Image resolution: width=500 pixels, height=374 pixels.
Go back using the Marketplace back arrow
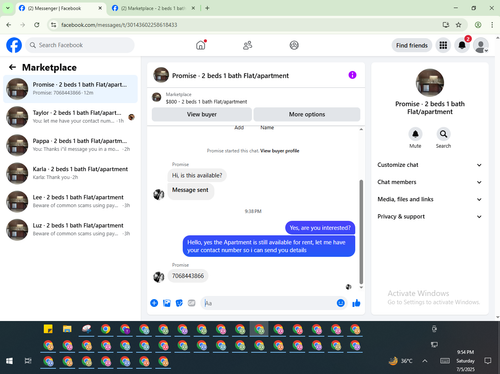point(12,67)
